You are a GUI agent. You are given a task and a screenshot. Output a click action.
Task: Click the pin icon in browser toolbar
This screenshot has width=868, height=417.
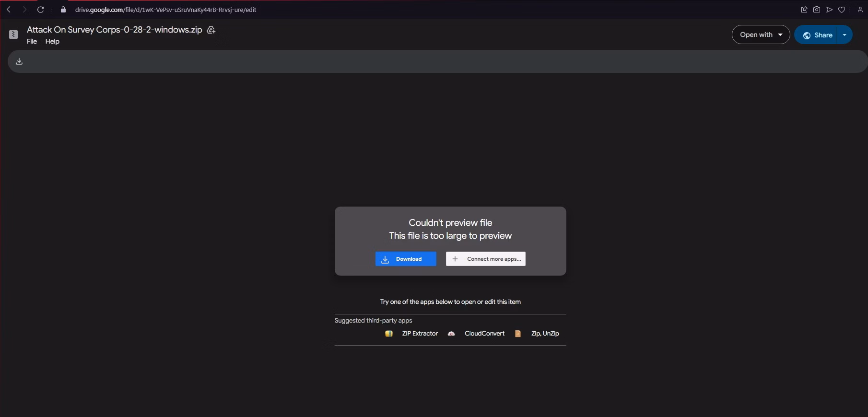(804, 10)
